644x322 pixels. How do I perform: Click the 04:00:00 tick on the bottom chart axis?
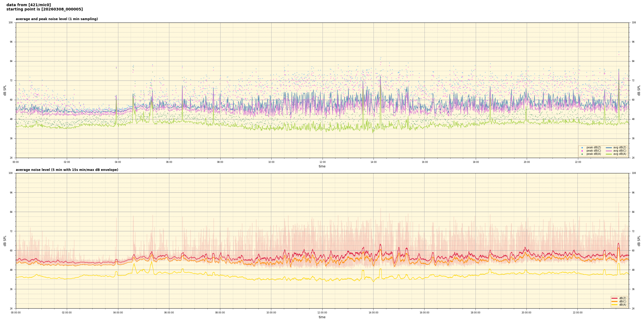click(x=118, y=313)
